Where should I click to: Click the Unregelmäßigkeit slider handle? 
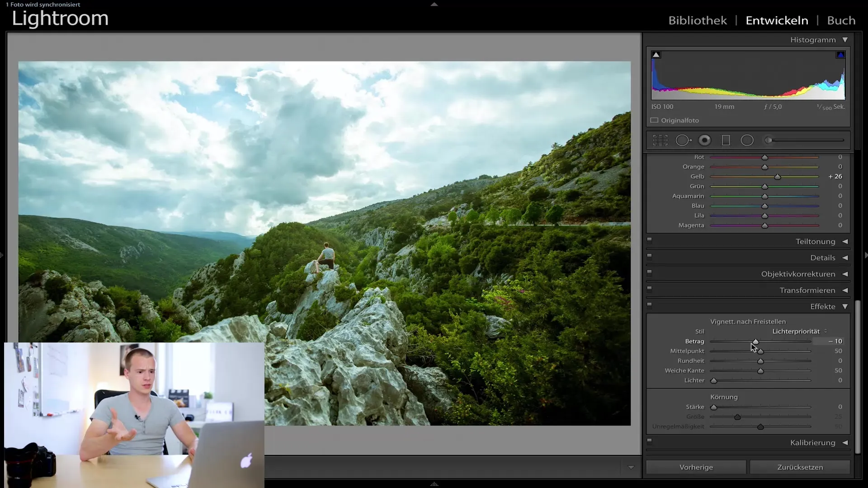tap(760, 427)
